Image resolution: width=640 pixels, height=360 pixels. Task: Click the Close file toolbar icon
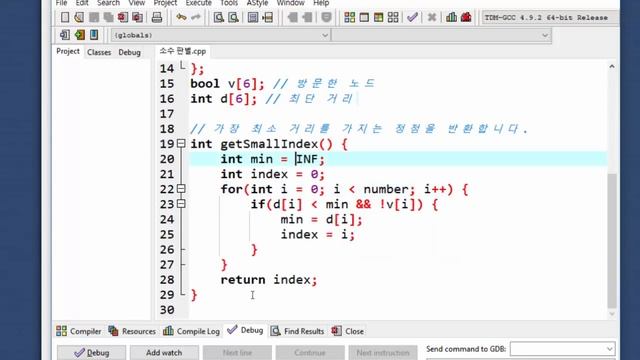coord(122,17)
